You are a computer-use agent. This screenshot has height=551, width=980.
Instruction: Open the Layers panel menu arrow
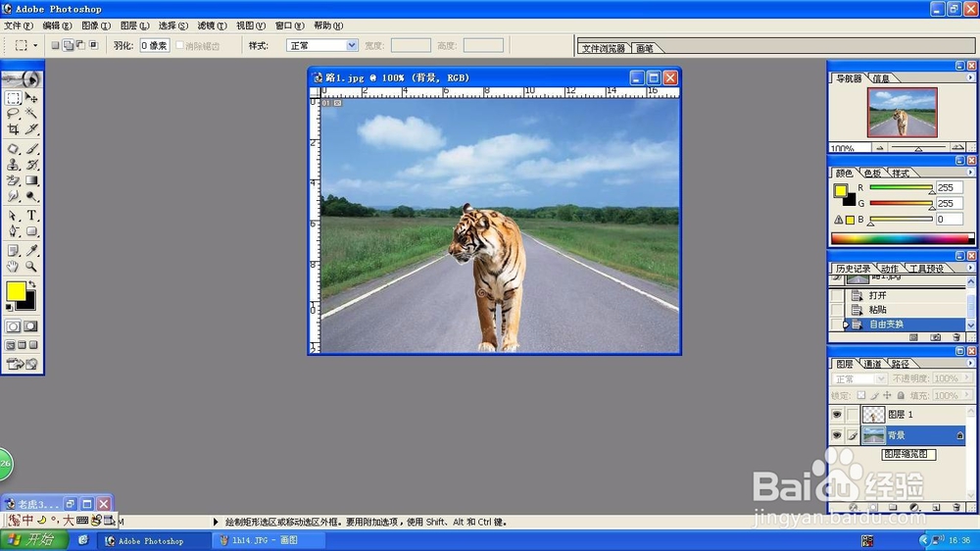tap(970, 363)
